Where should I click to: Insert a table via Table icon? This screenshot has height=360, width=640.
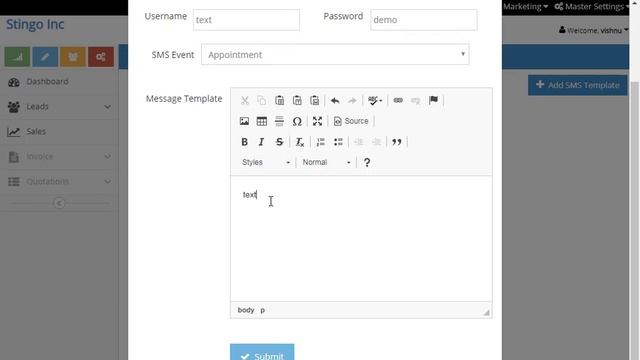(262, 121)
